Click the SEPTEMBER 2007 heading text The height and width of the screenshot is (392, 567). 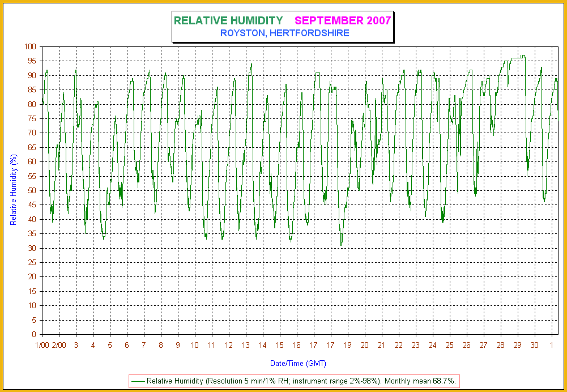342,21
